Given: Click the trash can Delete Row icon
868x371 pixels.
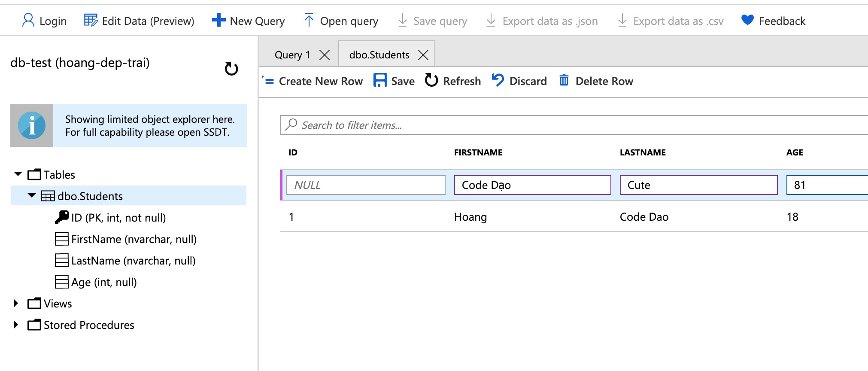Looking at the screenshot, I should click(x=564, y=80).
